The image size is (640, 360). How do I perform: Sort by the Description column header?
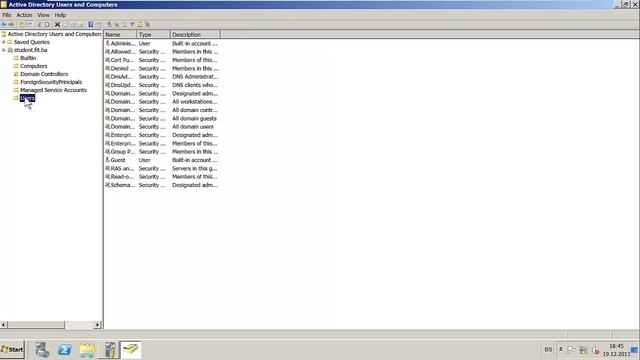click(x=195, y=35)
